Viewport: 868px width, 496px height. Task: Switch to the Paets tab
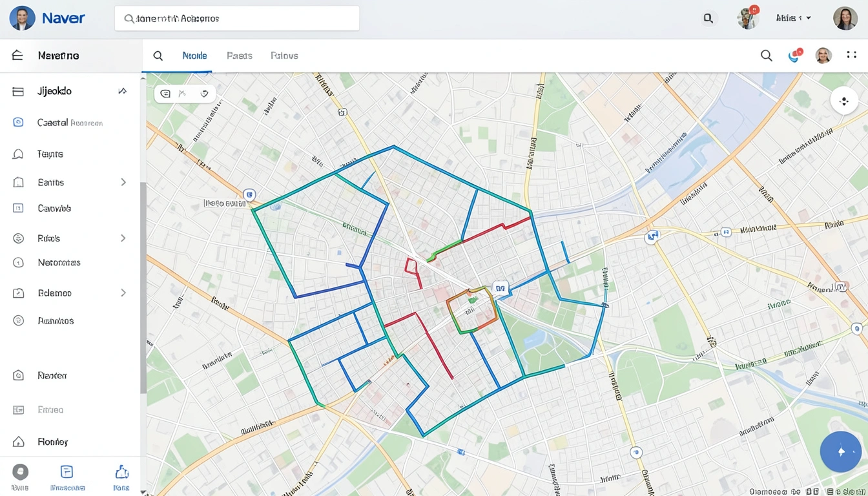coord(239,56)
